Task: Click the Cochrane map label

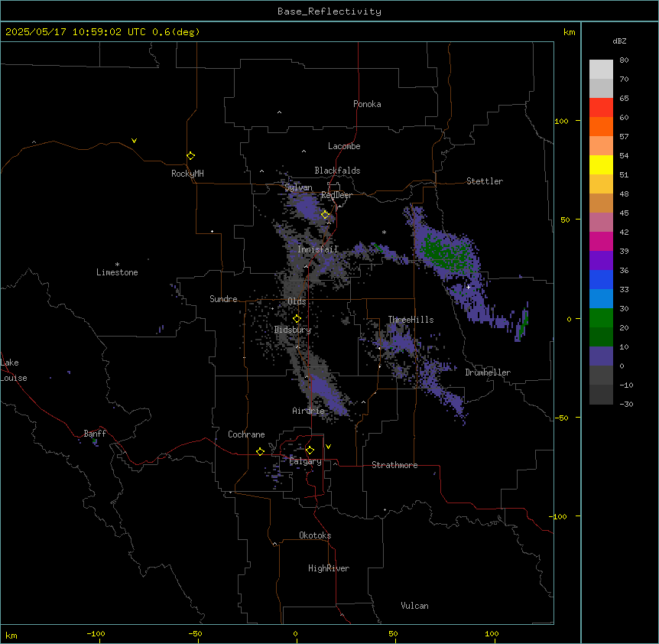Action: point(246,434)
